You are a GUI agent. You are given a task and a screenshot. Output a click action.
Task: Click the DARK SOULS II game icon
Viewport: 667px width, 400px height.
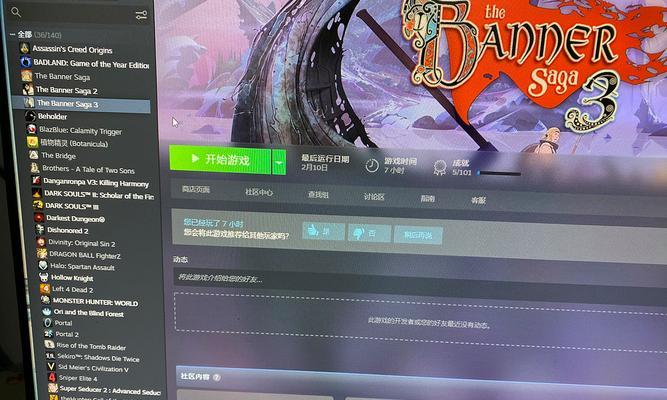[37, 193]
